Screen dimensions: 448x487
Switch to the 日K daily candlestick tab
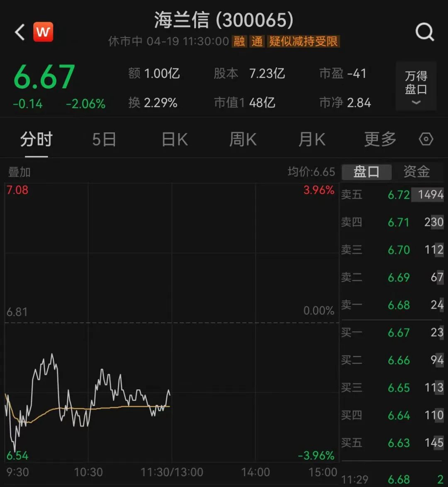174,139
